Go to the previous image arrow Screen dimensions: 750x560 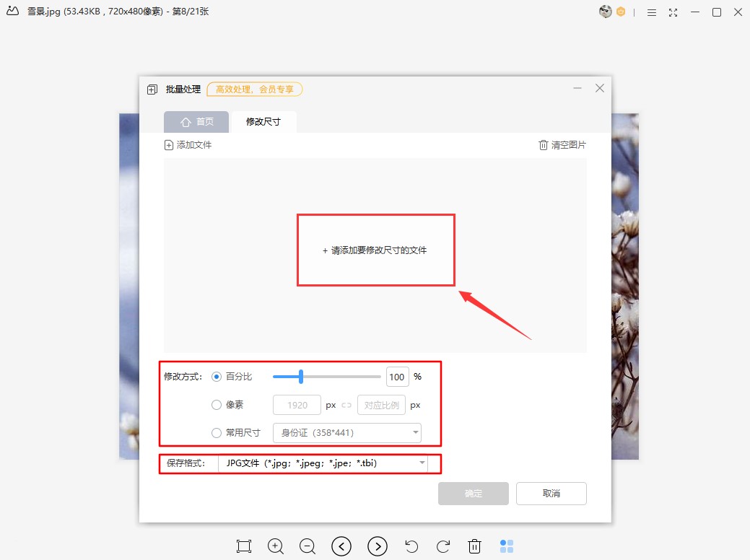pos(341,546)
